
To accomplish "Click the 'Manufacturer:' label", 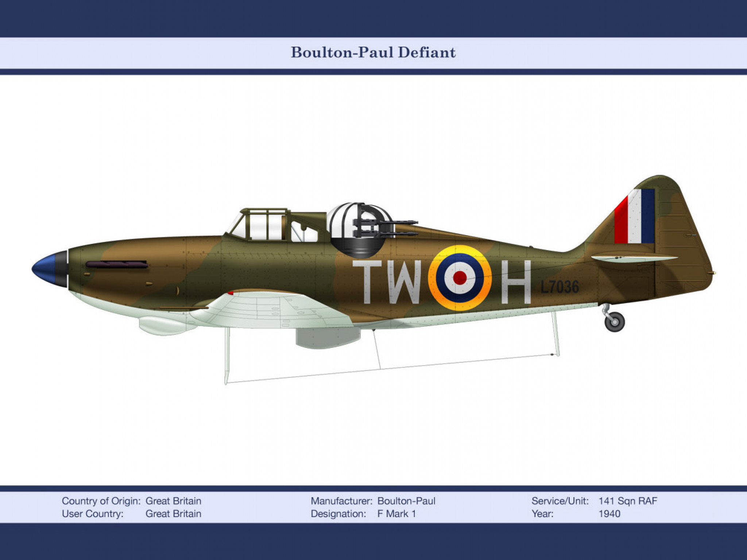I will (341, 501).
